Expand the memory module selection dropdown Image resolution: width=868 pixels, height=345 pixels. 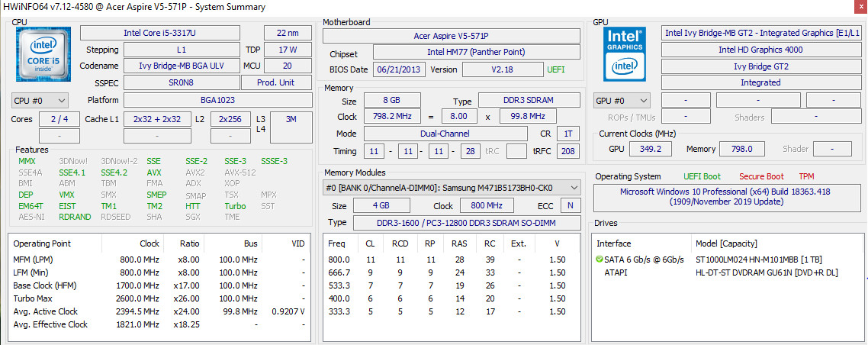coord(452,187)
